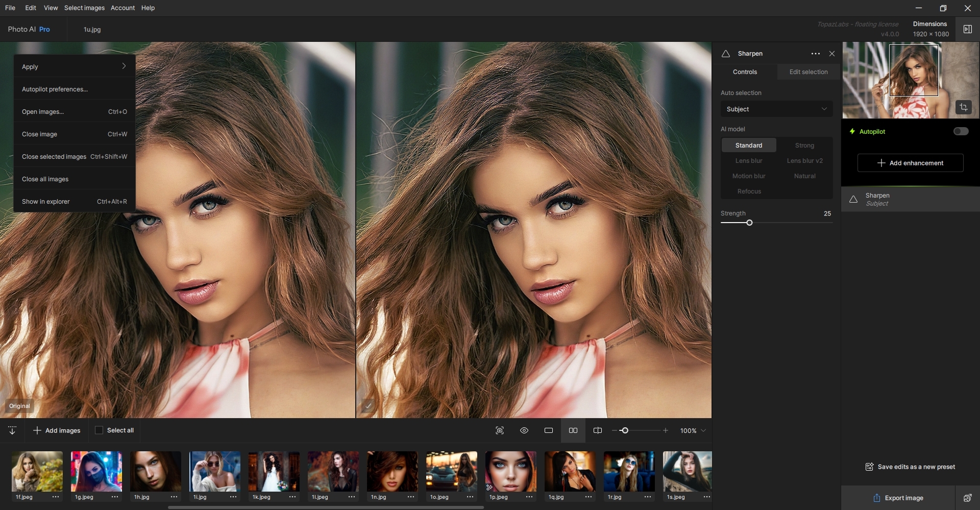Switch to the Edit selection tab
This screenshot has width=980, height=510.
click(808, 72)
